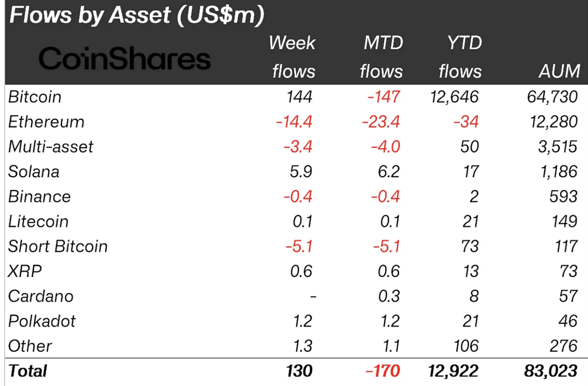This screenshot has width=588, height=386.
Task: Click Bitcoin's AUM value 64,730
Action: (x=552, y=97)
